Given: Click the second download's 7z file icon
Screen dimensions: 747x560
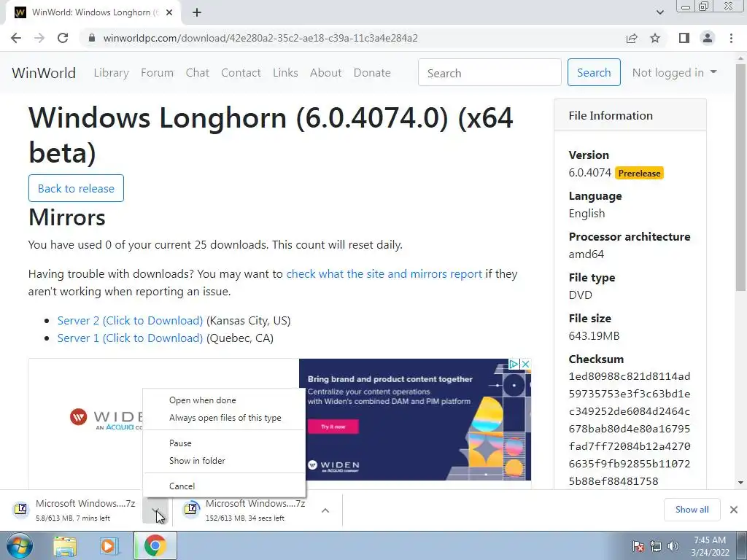Looking at the screenshot, I should (x=190, y=510).
